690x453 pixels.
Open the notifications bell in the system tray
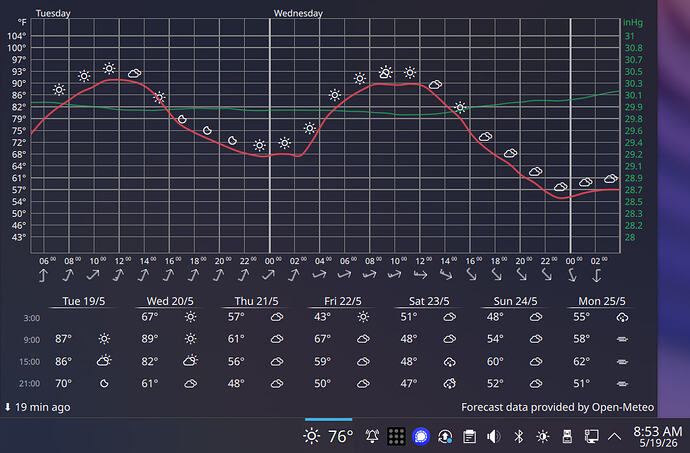click(x=372, y=436)
